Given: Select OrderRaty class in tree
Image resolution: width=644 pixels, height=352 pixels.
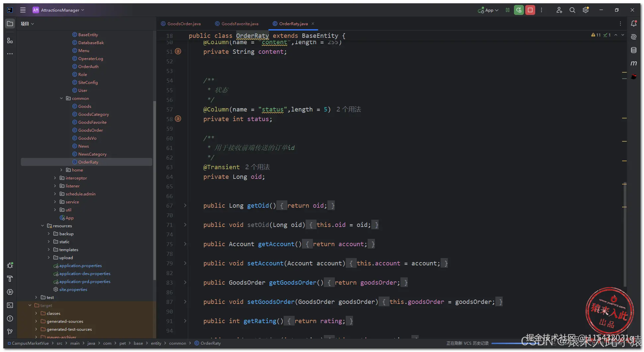Looking at the screenshot, I should 86,162.
